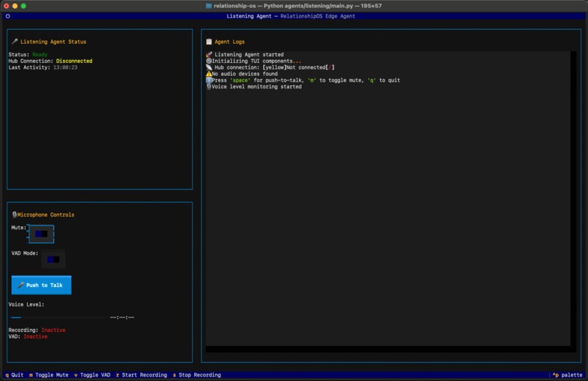
Task: Click the Push to Talk button
Action: coord(42,285)
